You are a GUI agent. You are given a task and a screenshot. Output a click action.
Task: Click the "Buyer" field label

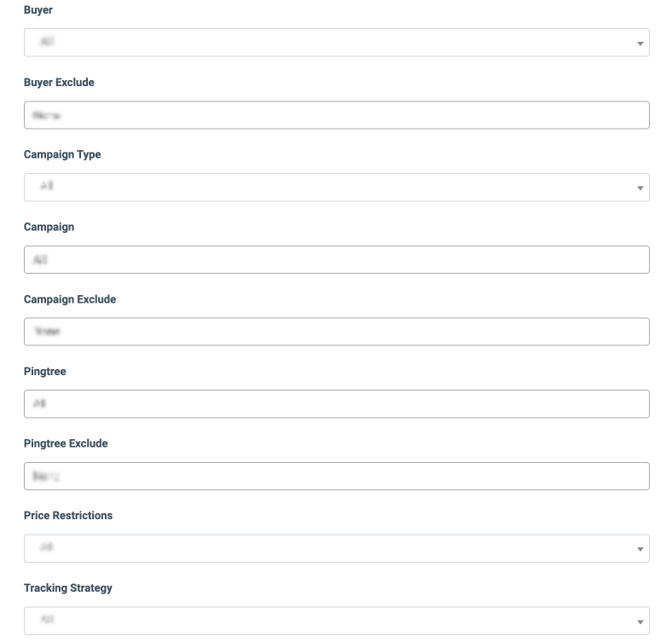(x=38, y=10)
